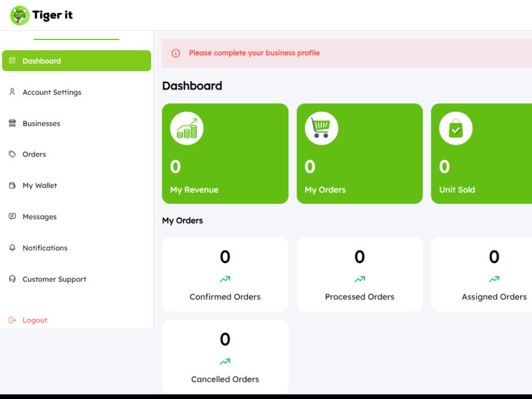The image size is (532, 399).
Task: Click the 0 value on Unit Sold
Action: (444, 167)
